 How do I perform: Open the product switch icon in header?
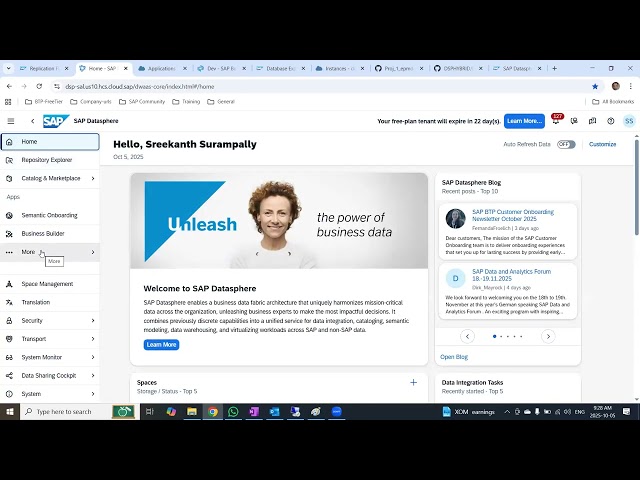click(x=593, y=121)
